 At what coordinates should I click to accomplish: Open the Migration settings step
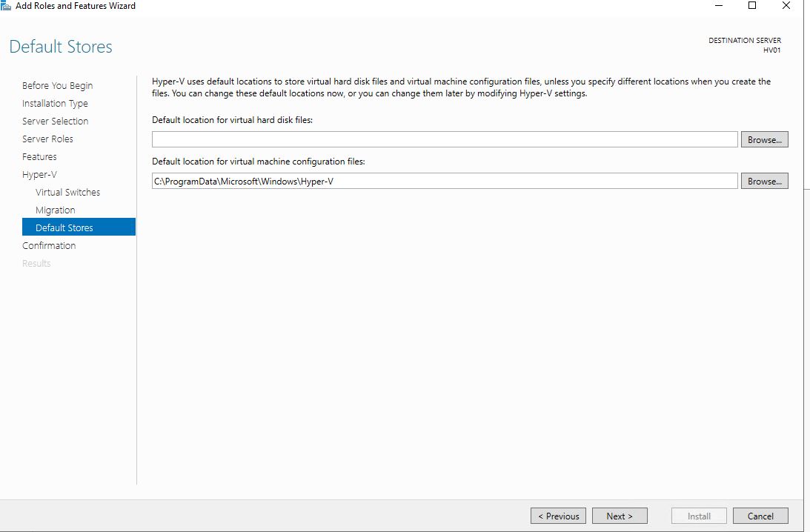(55, 210)
